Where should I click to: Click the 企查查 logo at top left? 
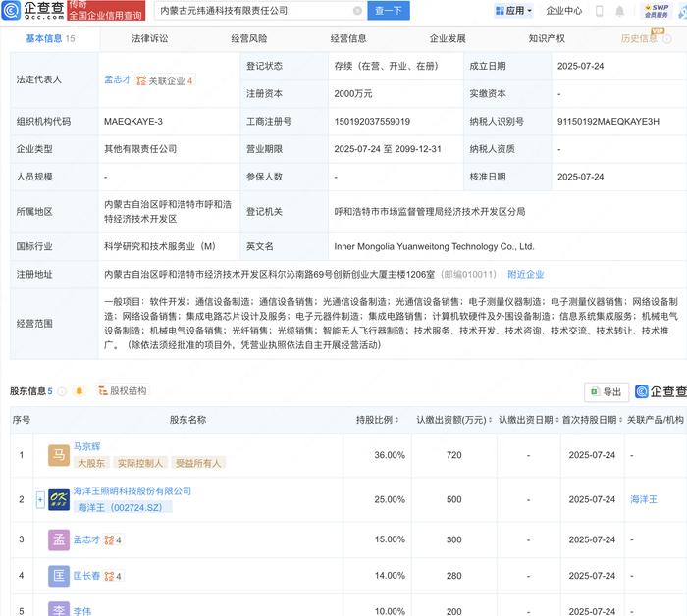pyautogui.click(x=32, y=10)
